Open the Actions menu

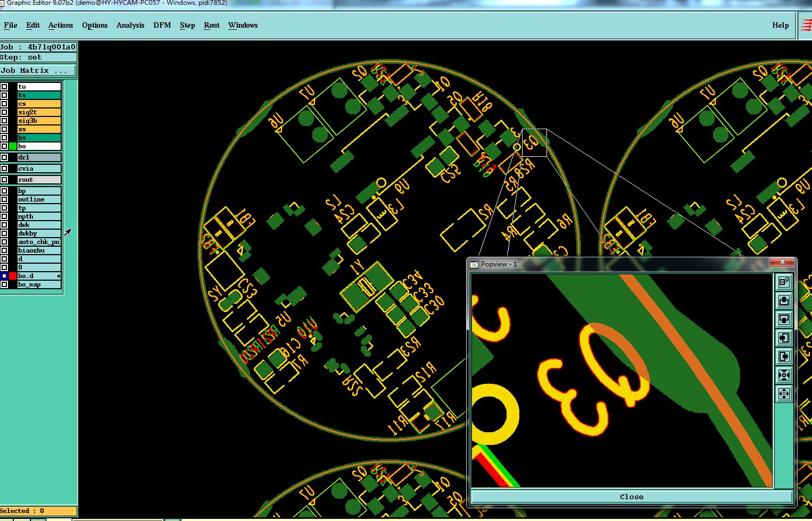[x=61, y=25]
